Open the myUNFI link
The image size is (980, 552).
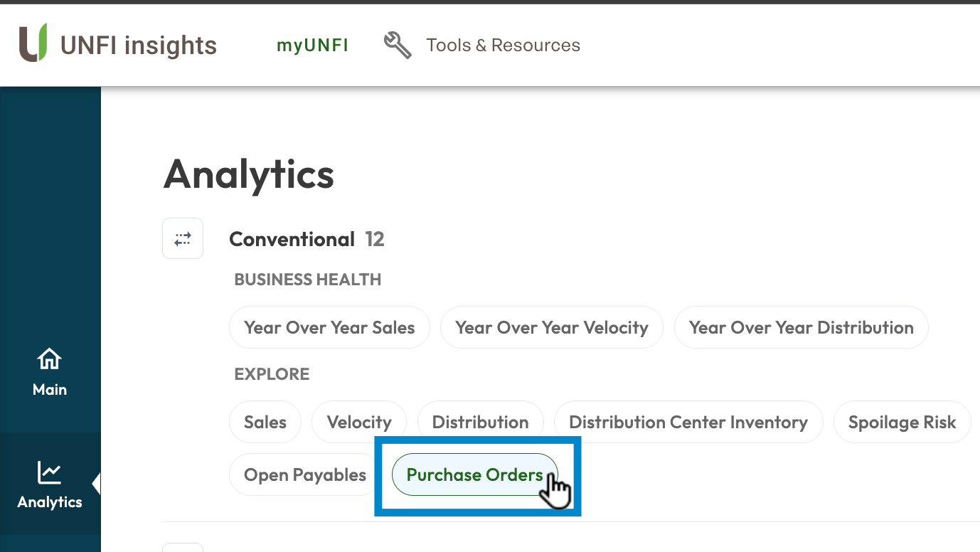coord(312,45)
